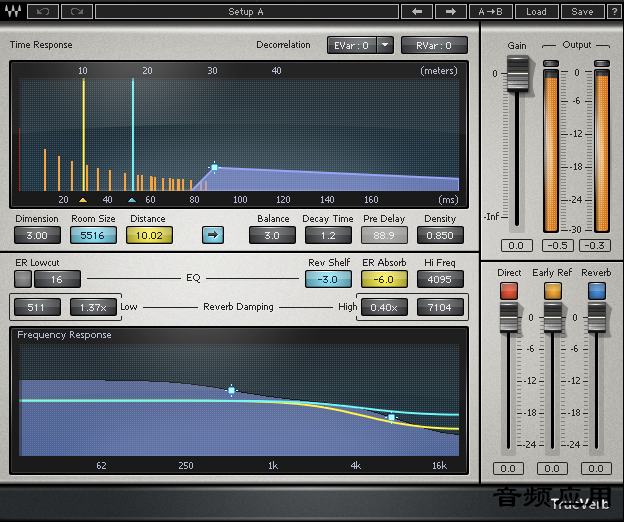The height and width of the screenshot is (522, 624).
Task: Toggle the orange Early Ref enable button
Action: 553,291
